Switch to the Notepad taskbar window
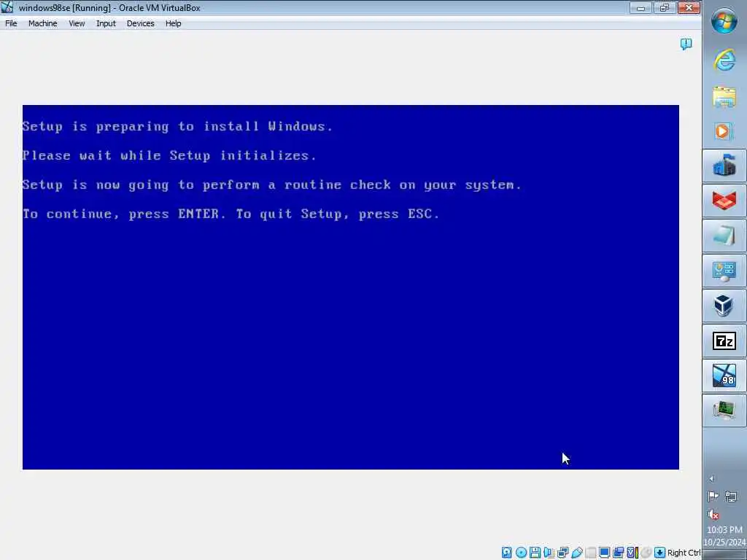 (724, 236)
